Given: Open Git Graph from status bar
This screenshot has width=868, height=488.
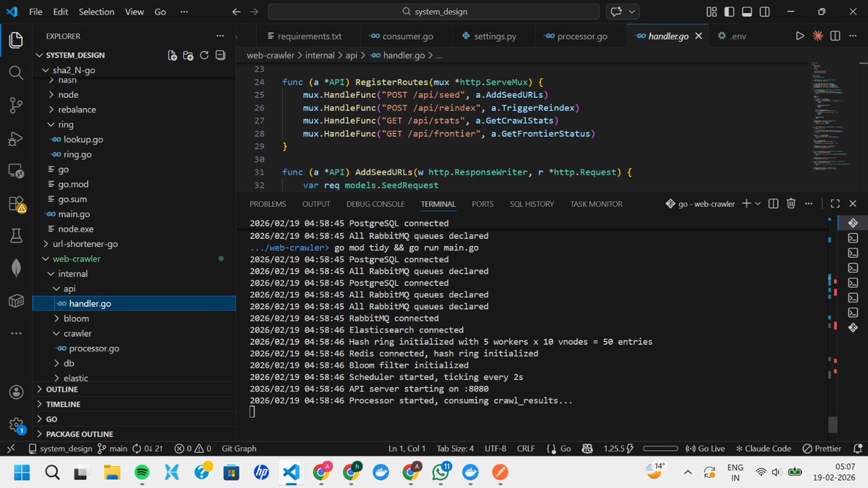Looking at the screenshot, I should (239, 449).
